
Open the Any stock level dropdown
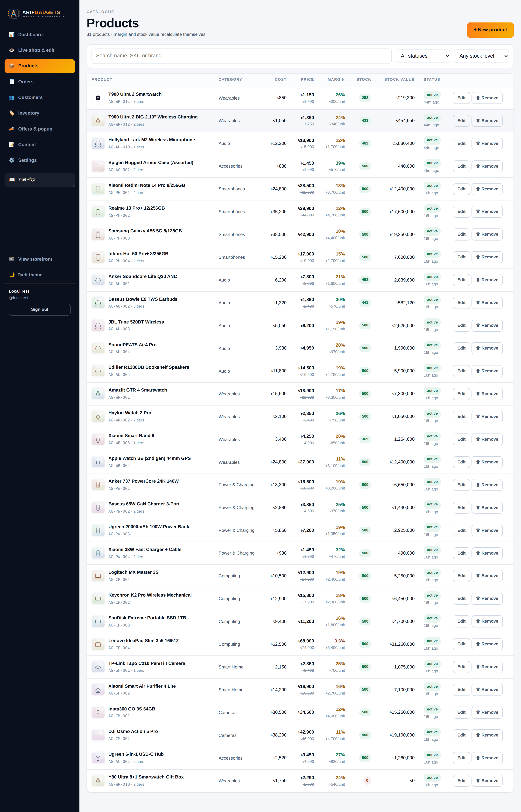point(481,56)
